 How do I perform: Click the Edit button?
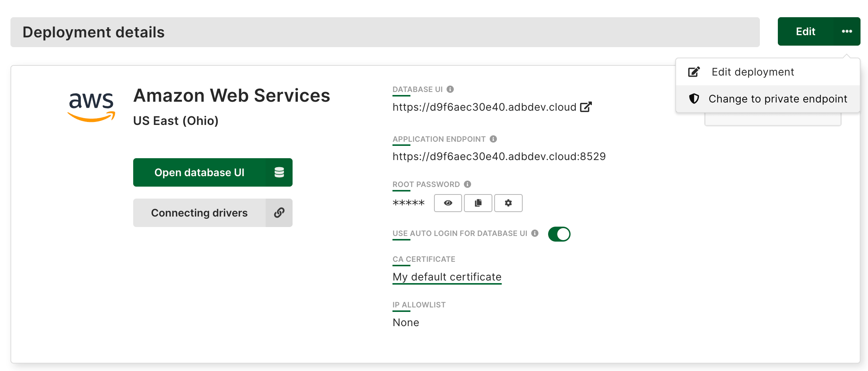tap(806, 31)
